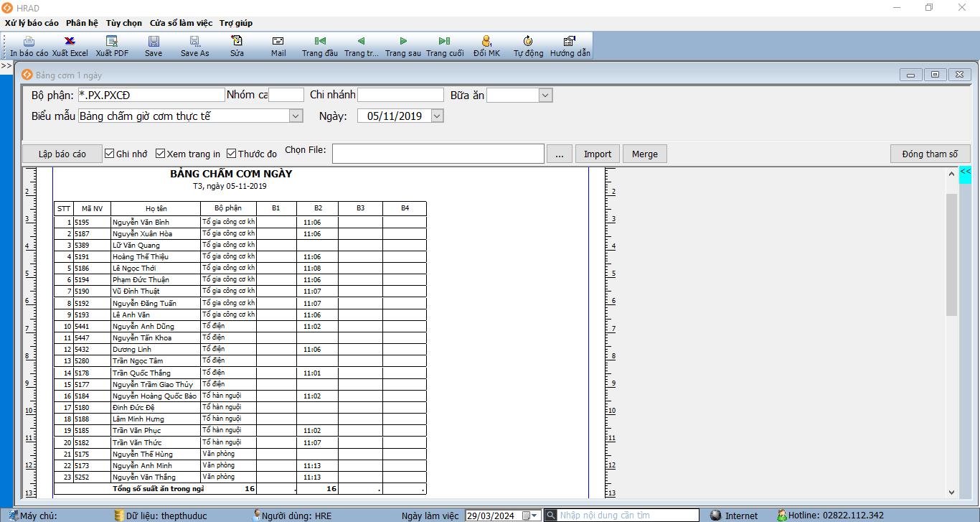
Task: Toggle the Ghi nhớ checkbox
Action: coord(110,154)
